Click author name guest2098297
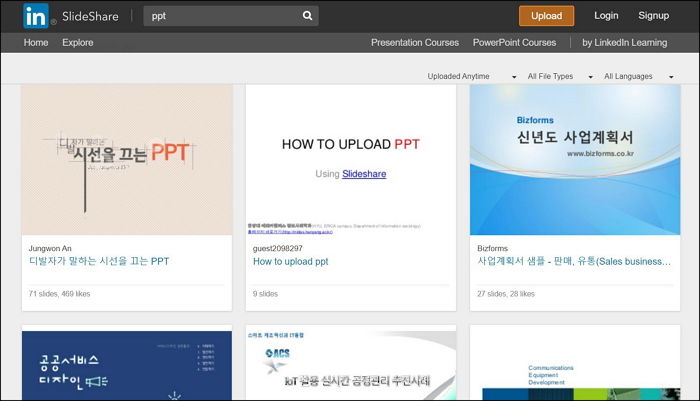 click(278, 248)
